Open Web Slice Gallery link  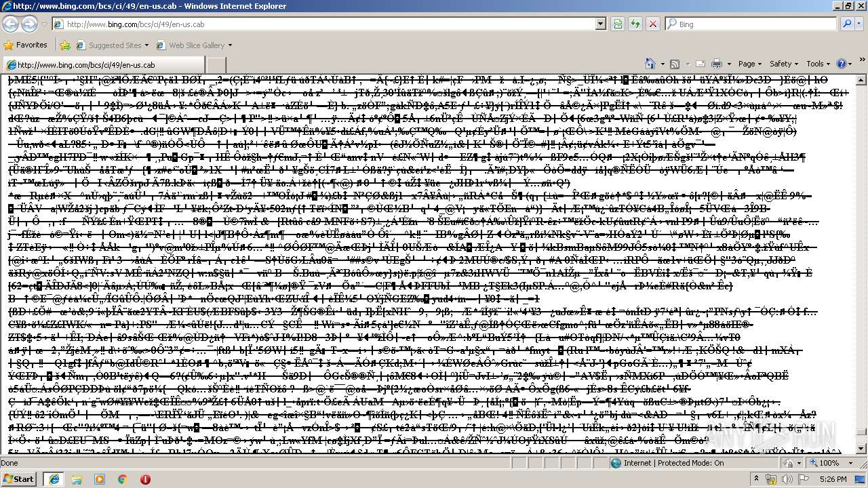click(x=194, y=45)
